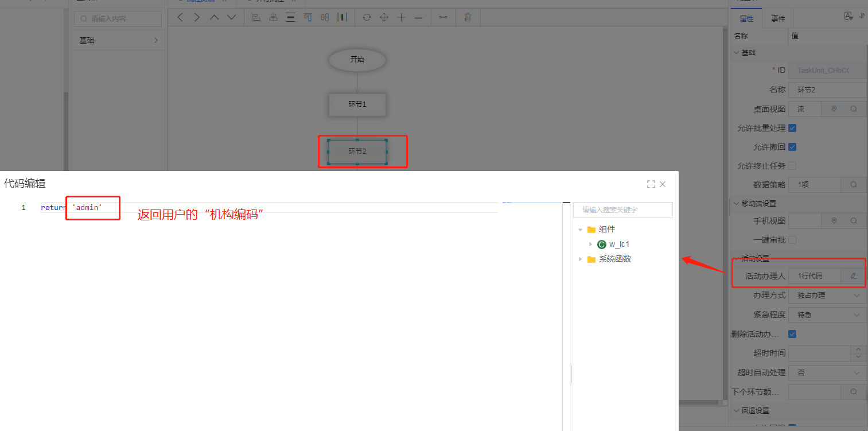Click the plus zoom-in icon in the toolbar

402,17
